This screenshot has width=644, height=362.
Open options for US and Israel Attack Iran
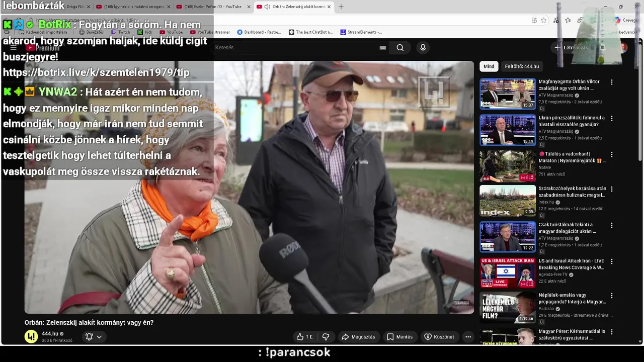click(x=612, y=262)
